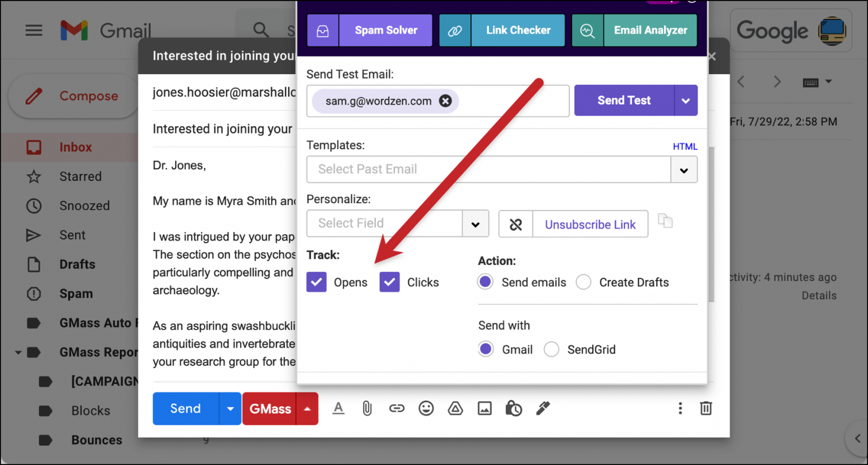
Task: Toggle confidential mode with the lock-clock icon
Action: point(514,408)
